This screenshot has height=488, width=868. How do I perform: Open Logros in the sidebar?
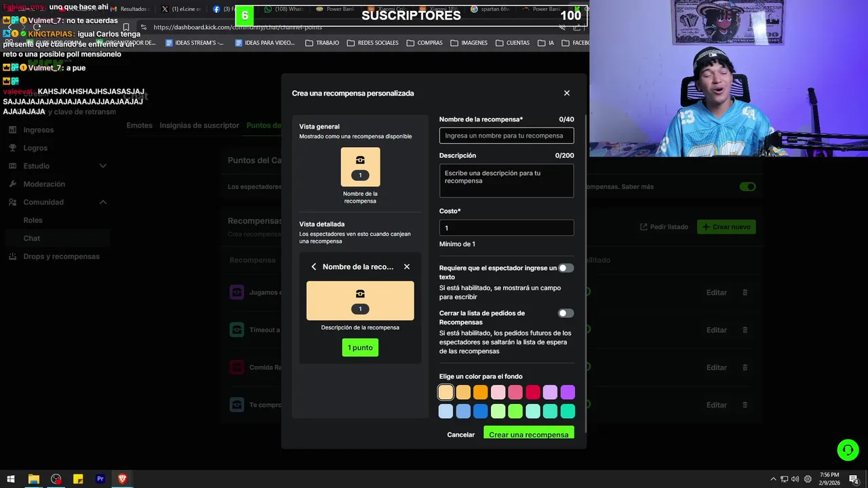click(x=36, y=148)
